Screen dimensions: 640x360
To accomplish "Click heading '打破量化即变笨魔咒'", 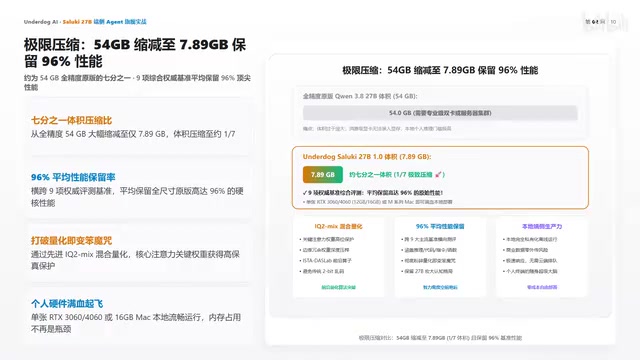I will (x=71, y=240).
